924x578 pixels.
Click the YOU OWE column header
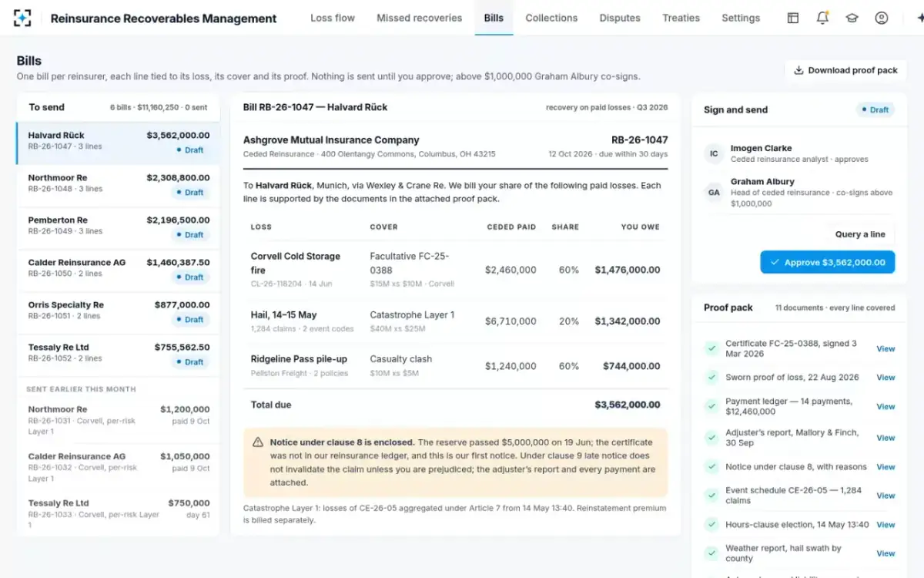click(x=641, y=227)
